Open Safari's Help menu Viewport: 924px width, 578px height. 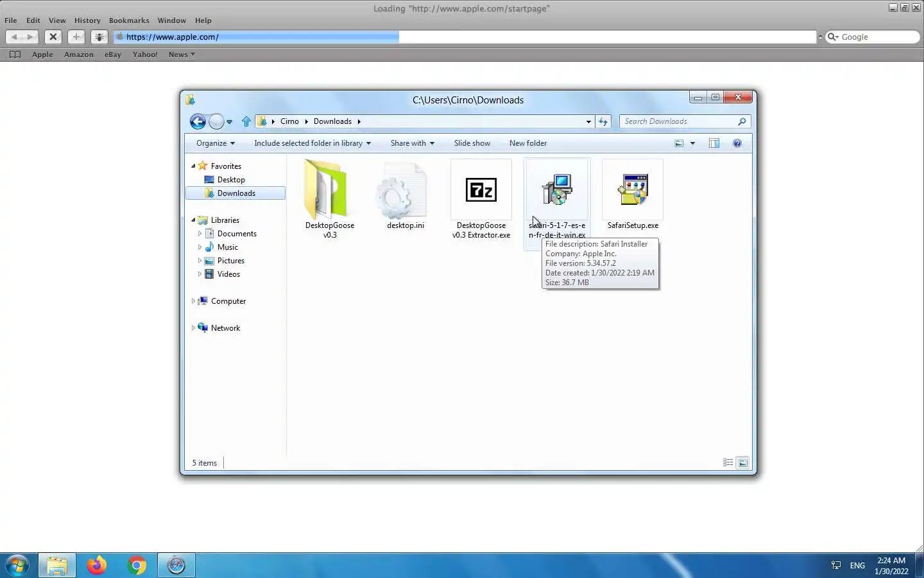click(203, 21)
